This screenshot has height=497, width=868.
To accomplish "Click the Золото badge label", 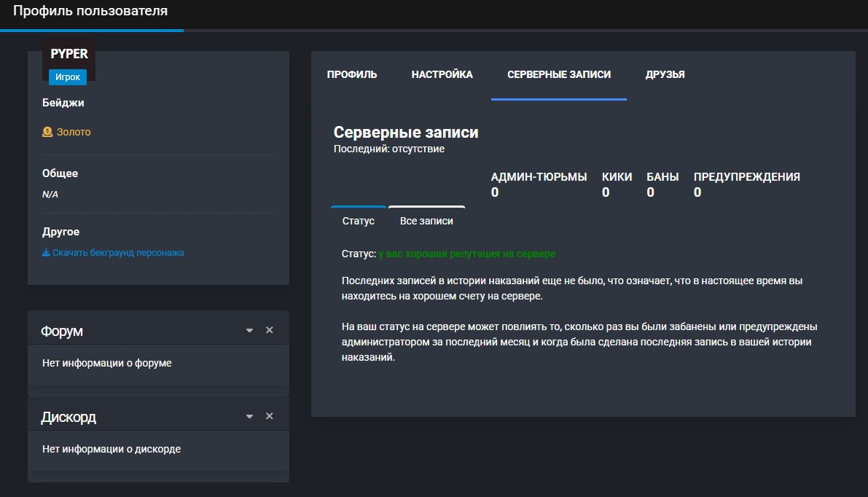I will coord(74,132).
